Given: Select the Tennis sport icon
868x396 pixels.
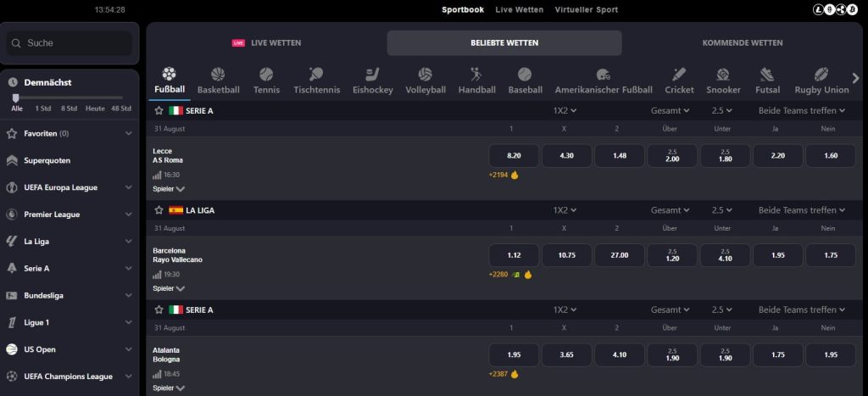Looking at the screenshot, I should (x=266, y=74).
